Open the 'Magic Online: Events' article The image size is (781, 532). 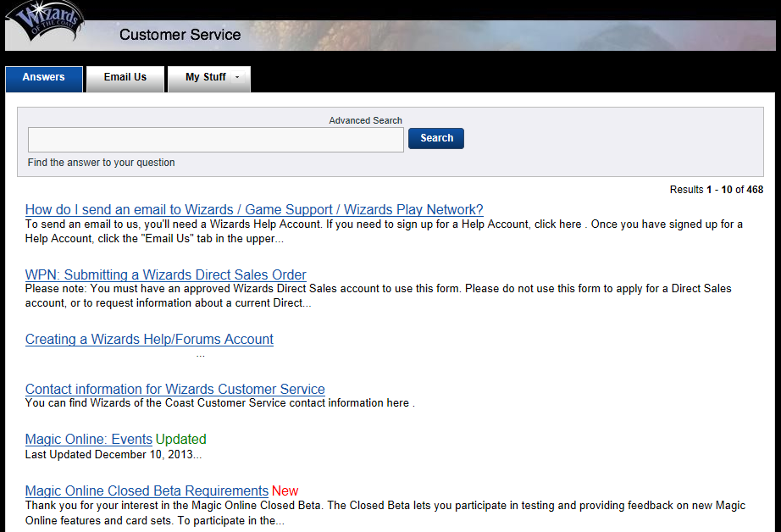click(89, 440)
